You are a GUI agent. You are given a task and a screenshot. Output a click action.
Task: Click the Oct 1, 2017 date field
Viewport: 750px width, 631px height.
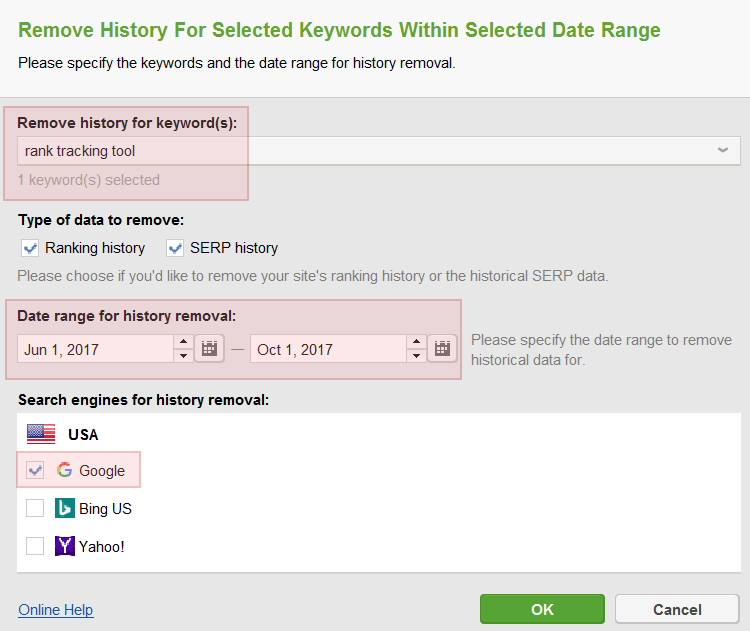pyautogui.click(x=329, y=349)
